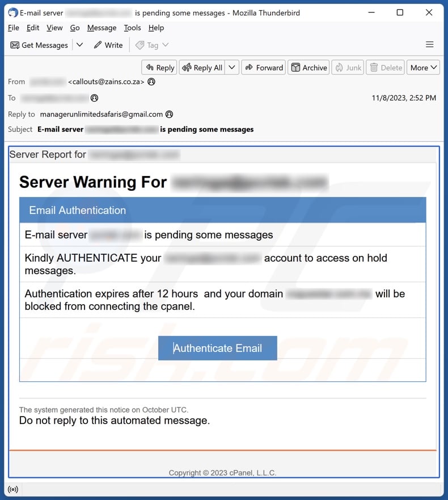Delete the email message
The image size is (448, 500).
tap(385, 68)
